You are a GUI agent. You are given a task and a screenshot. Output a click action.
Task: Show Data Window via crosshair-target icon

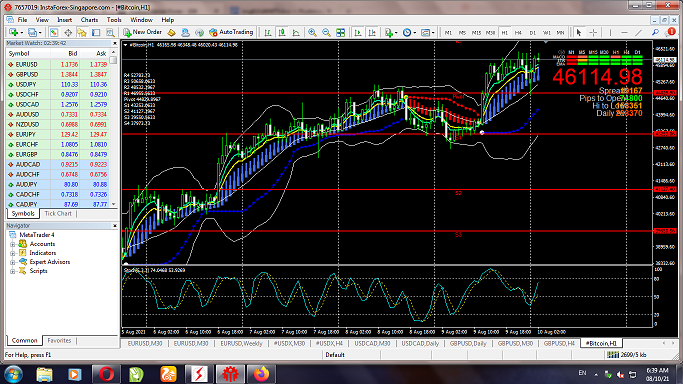68,32
